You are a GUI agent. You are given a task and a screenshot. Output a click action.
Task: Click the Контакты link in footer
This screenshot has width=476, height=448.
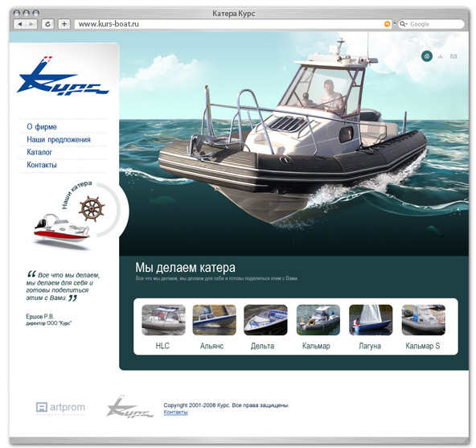(x=175, y=412)
